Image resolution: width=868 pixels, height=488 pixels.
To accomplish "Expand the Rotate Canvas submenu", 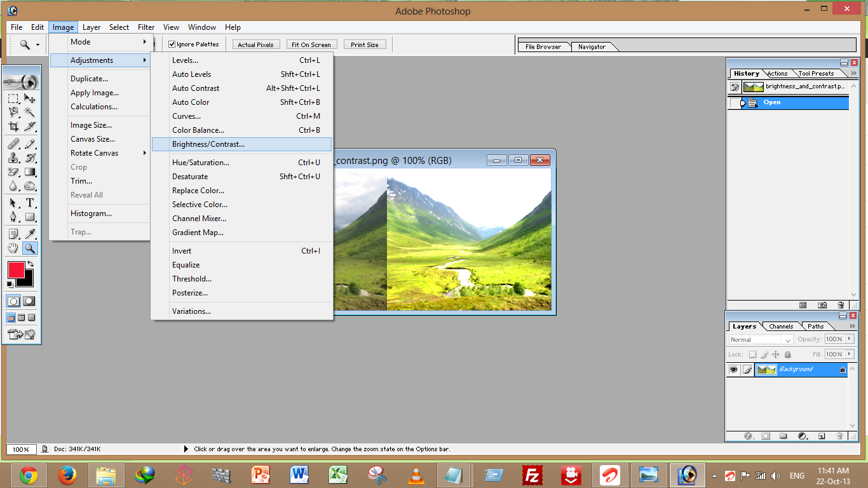I will tap(95, 152).
